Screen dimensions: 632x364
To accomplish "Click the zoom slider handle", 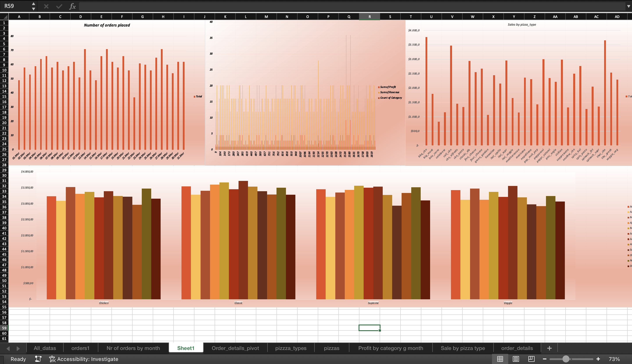I will pyautogui.click(x=566, y=359).
